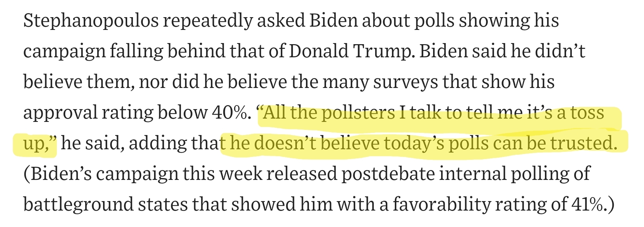Click the word 'approval' in the paragraph
644x227 pixels.
(x=59, y=112)
